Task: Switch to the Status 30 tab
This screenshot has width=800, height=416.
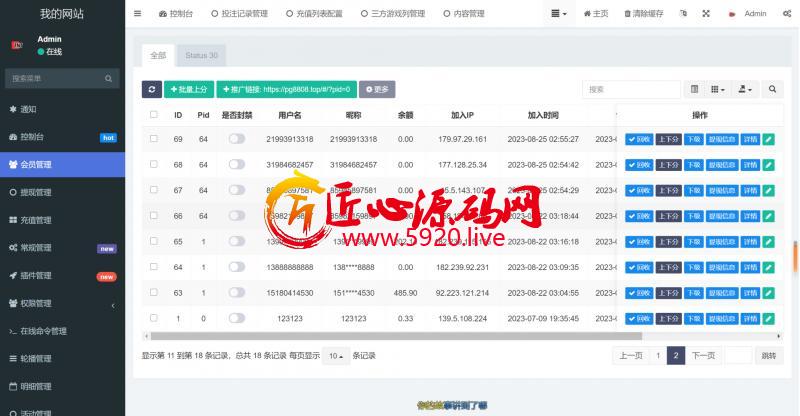Action: click(202, 55)
